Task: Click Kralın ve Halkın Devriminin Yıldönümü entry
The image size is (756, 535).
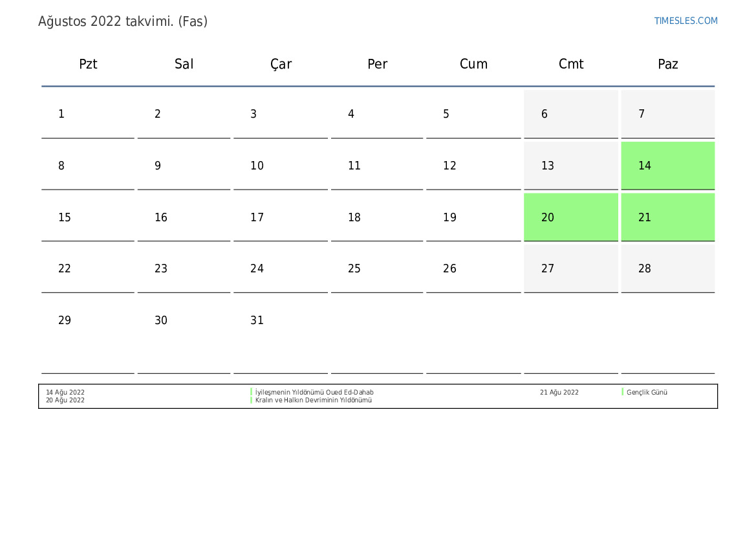Action: click(314, 400)
